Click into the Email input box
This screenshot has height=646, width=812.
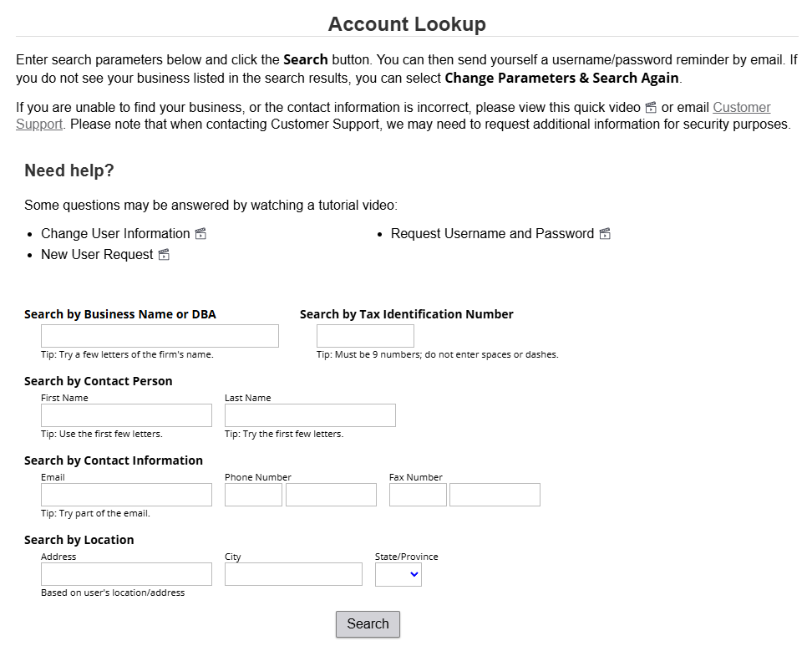point(126,495)
